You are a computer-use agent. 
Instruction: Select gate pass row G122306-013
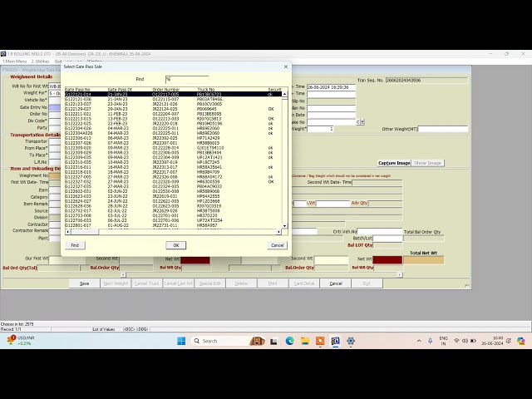(x=173, y=138)
